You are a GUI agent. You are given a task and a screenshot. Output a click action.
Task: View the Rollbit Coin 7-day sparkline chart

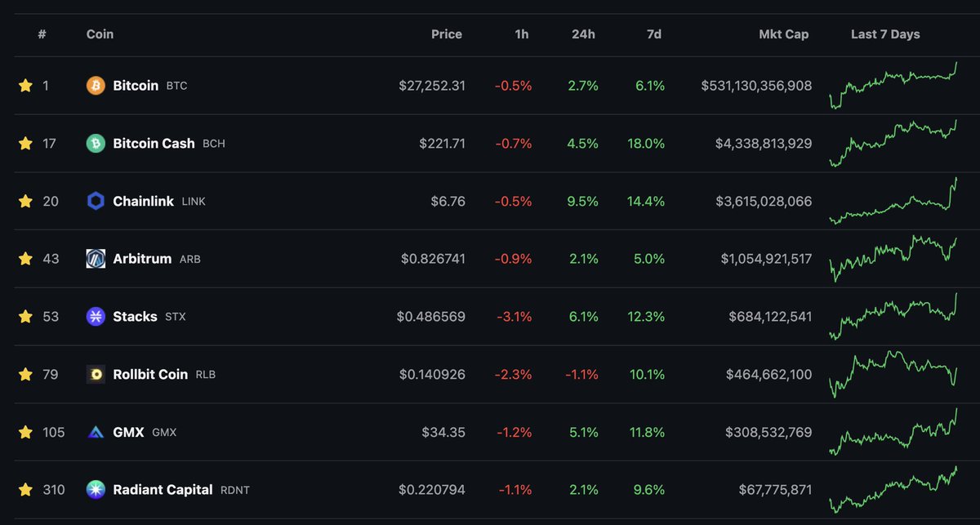893,374
